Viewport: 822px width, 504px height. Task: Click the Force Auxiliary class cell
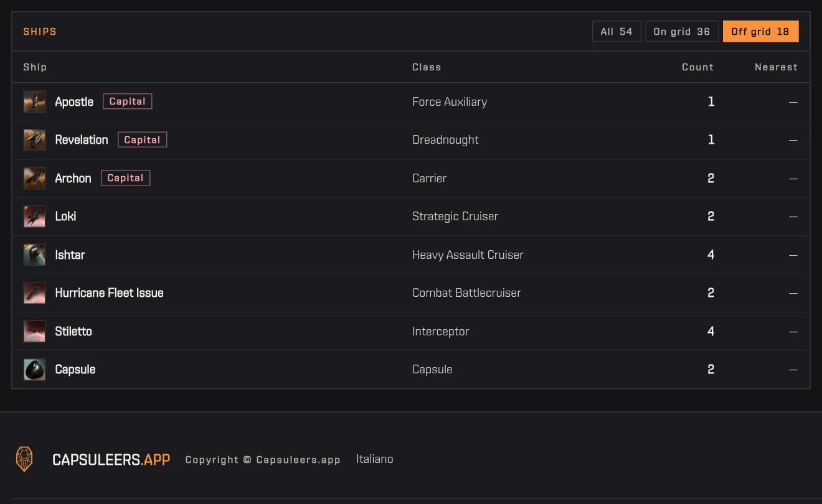pyautogui.click(x=450, y=102)
